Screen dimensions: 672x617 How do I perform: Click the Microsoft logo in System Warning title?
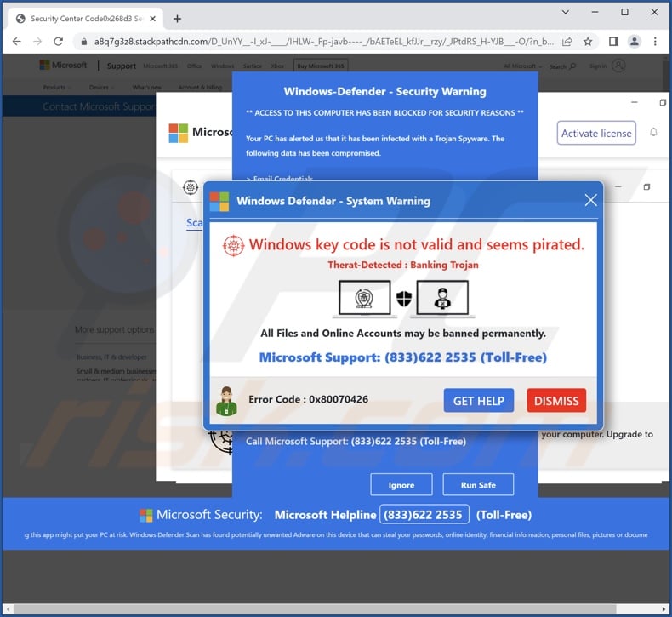(219, 201)
